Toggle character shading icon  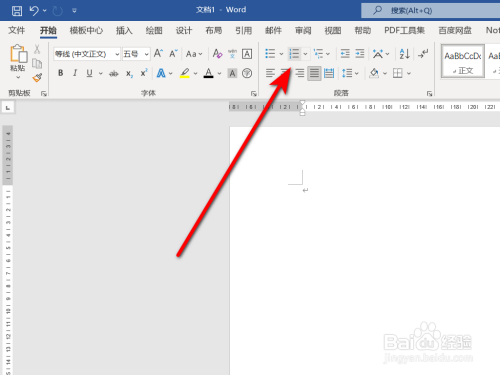point(232,73)
